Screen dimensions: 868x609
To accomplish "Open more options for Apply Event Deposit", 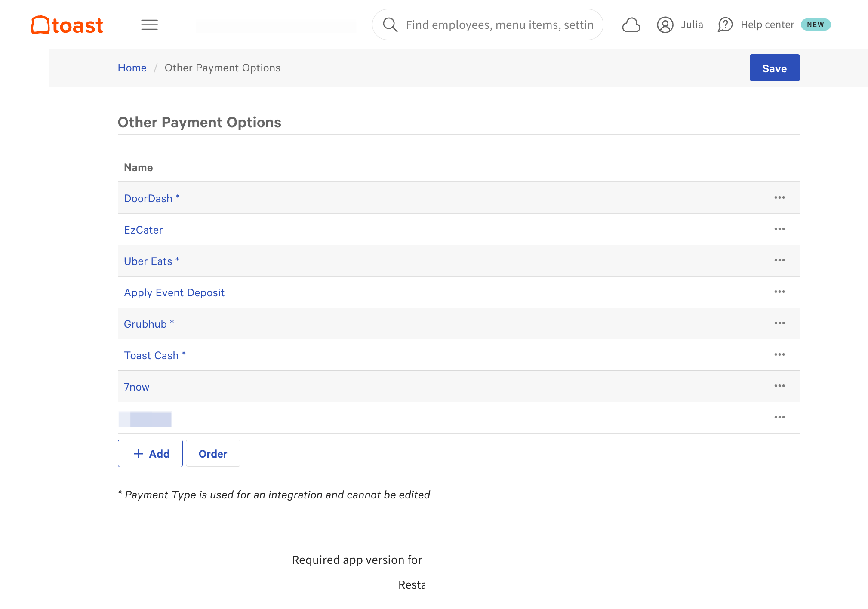I will 779,292.
